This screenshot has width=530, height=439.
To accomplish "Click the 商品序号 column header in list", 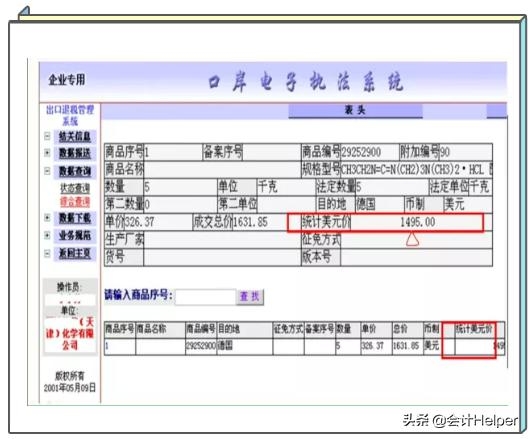I will 120,328.
